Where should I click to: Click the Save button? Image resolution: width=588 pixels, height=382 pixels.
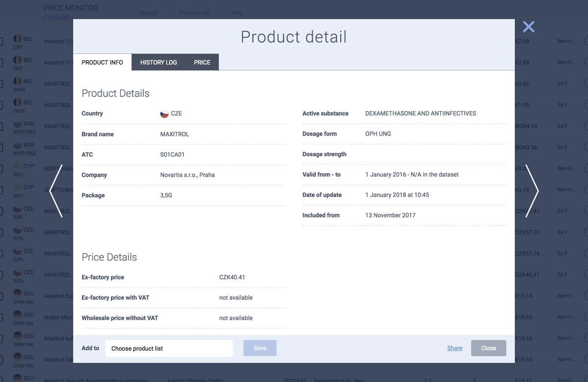point(260,348)
